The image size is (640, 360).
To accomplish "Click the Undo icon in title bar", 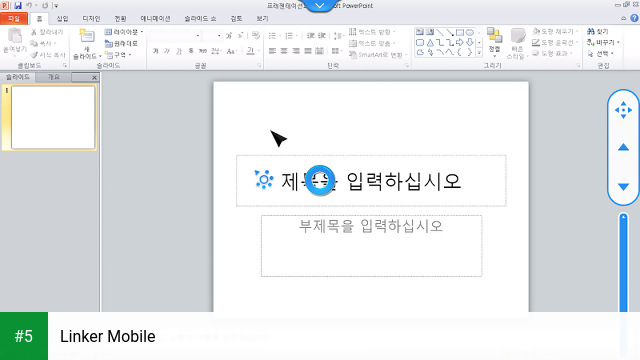I will coord(29,5).
